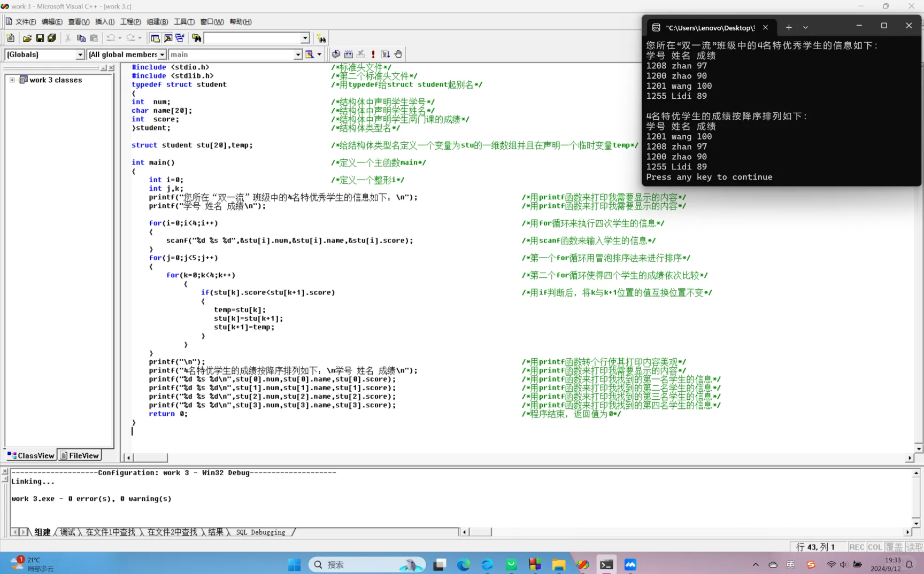924x574 pixels.
Task: Open File Explorer from the taskbar
Action: pos(559,564)
